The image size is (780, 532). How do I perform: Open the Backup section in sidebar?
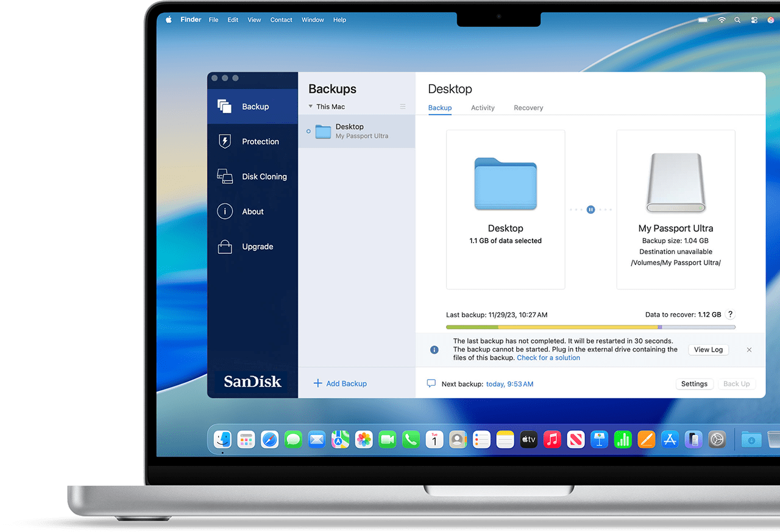pos(253,107)
